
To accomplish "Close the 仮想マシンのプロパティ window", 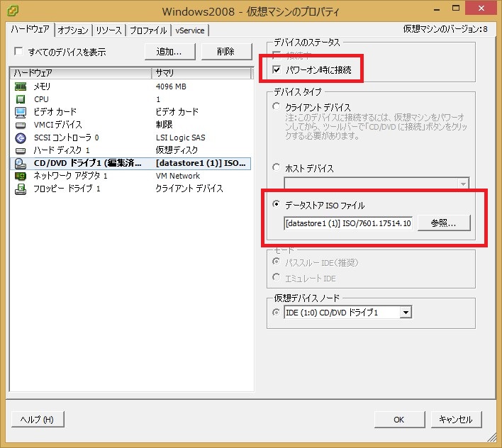I will (x=481, y=9).
